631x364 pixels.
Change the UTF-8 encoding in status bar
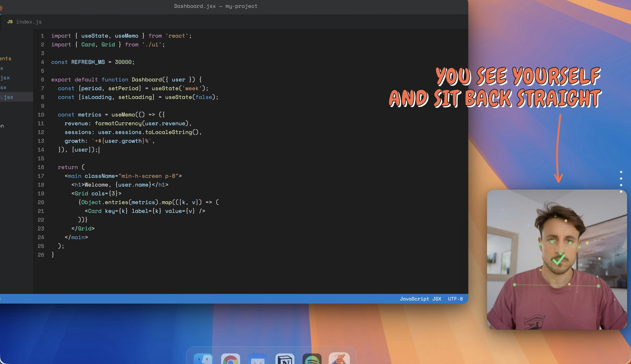[455, 299]
